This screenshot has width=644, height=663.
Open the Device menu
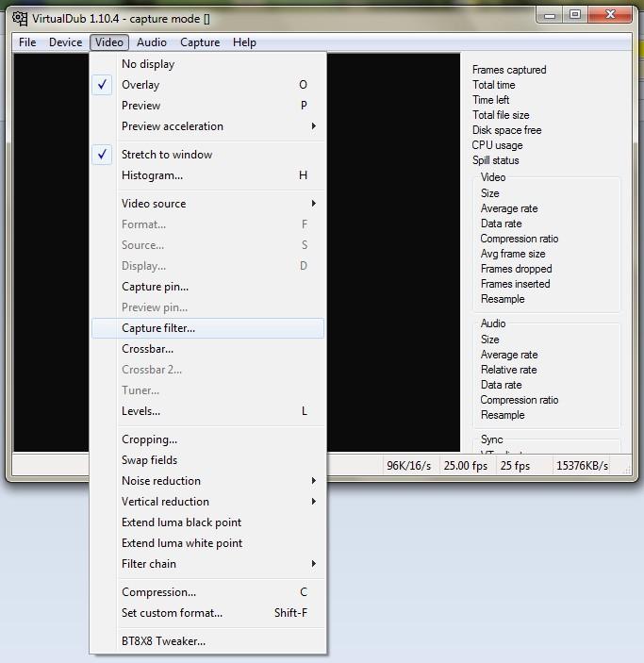[x=66, y=42]
